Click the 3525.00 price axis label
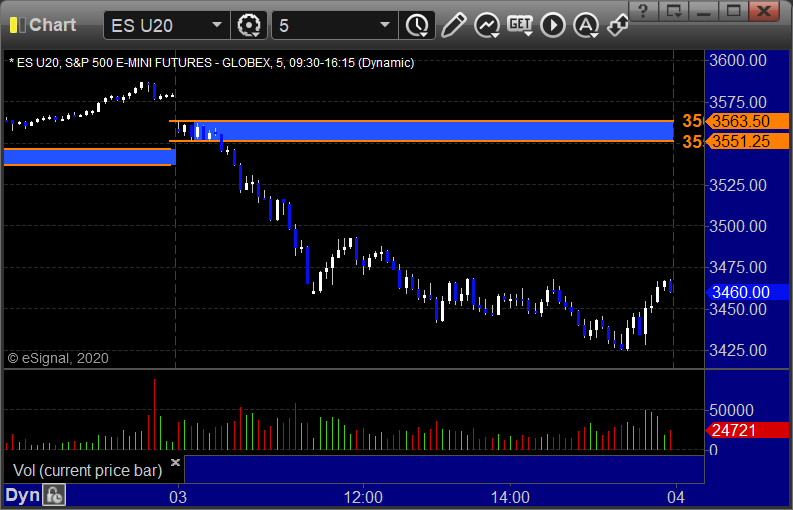Screen dimensions: 793x510 coord(738,185)
